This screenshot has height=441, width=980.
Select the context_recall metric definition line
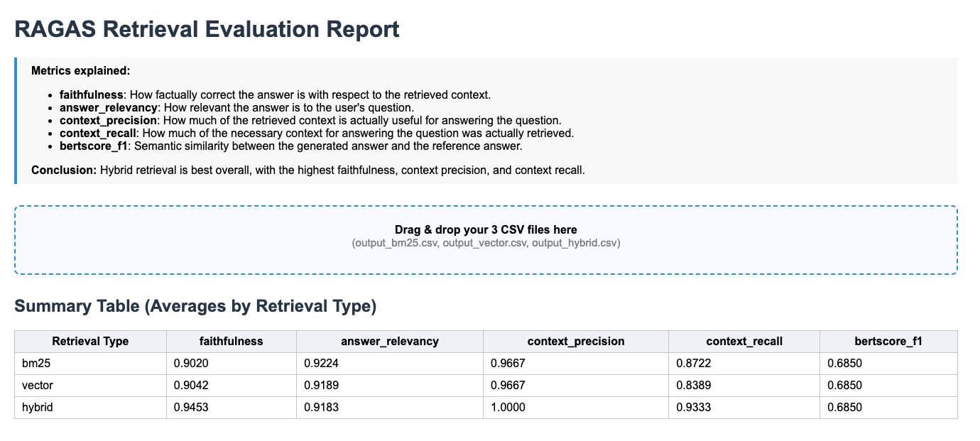[317, 133]
